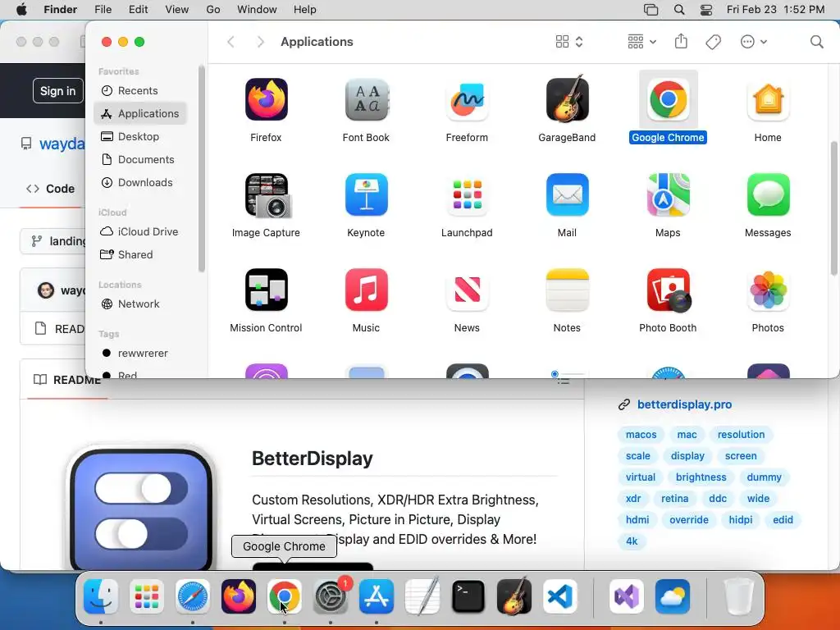This screenshot has width=840, height=630.
Task: Open the Trash in the Dock
Action: tap(739, 596)
